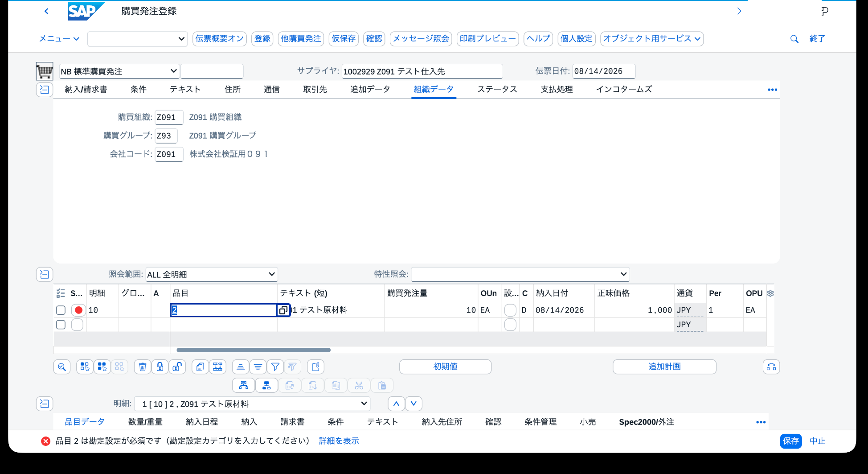Viewport: 868px width, 474px height.
Task: Open the 納入日程 item tab
Action: coord(202,422)
